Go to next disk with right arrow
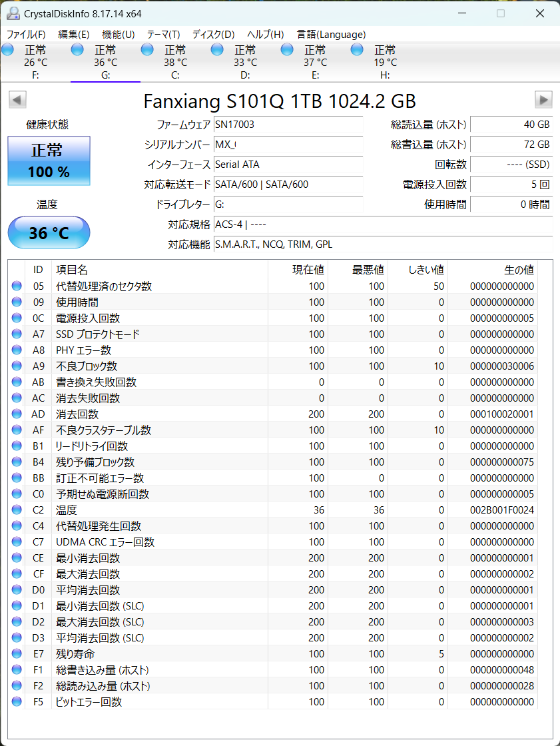 coord(543,100)
